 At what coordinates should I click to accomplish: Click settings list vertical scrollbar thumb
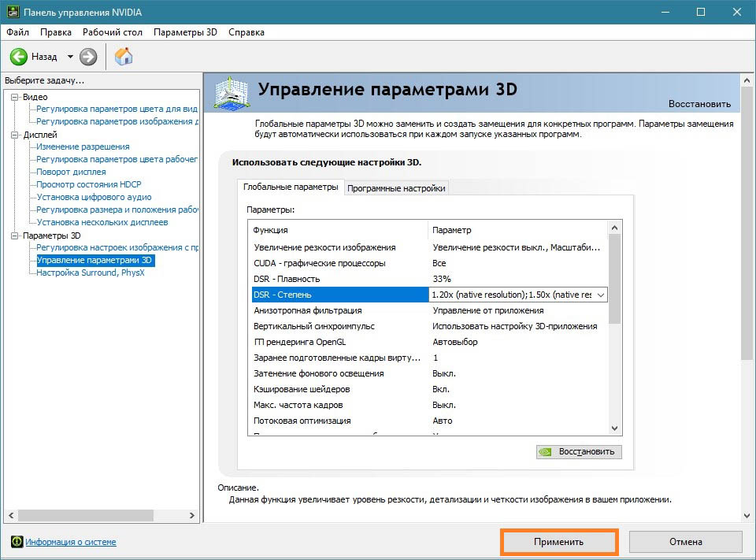[x=614, y=279]
